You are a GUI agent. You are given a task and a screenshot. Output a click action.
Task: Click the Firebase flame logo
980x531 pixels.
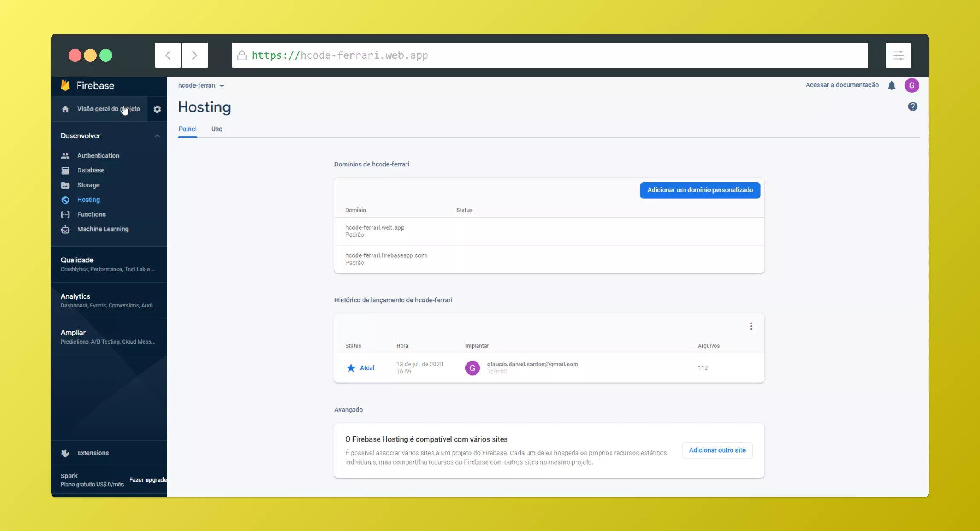pos(65,85)
